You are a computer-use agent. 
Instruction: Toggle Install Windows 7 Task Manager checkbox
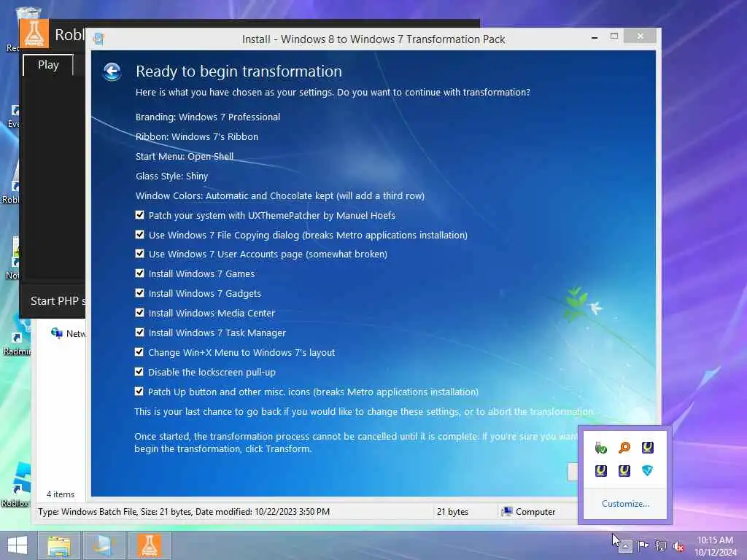click(139, 332)
